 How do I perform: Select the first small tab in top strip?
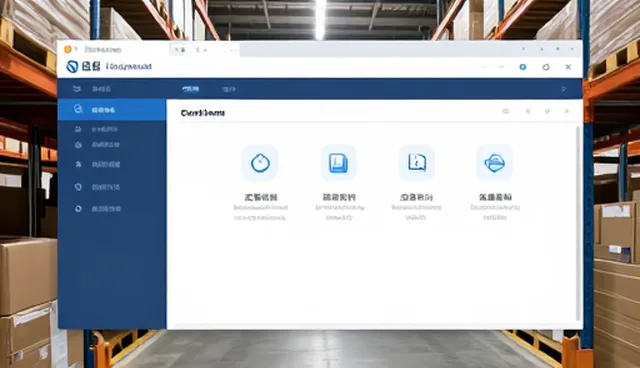(x=180, y=50)
